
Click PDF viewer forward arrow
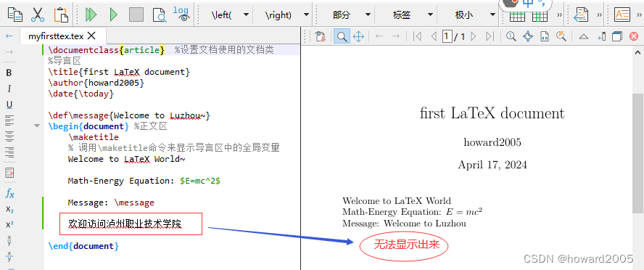[396, 36]
